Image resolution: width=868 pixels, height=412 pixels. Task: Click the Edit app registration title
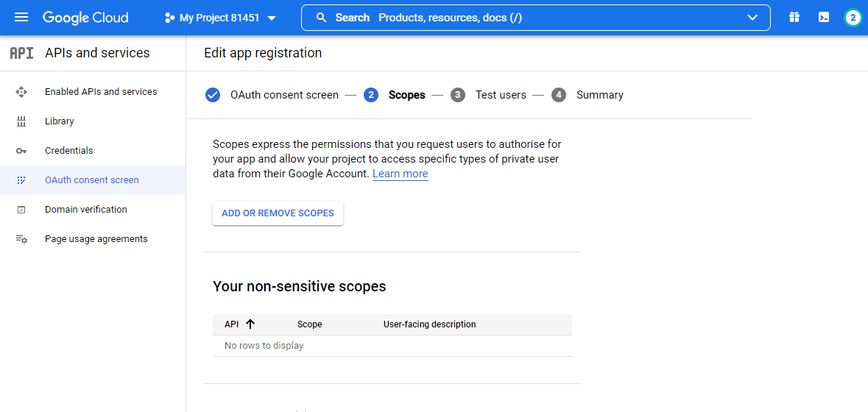(263, 53)
